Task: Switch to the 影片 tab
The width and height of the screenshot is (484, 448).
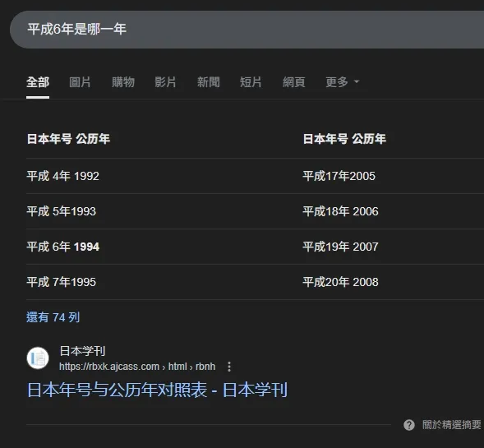Action: tap(165, 82)
